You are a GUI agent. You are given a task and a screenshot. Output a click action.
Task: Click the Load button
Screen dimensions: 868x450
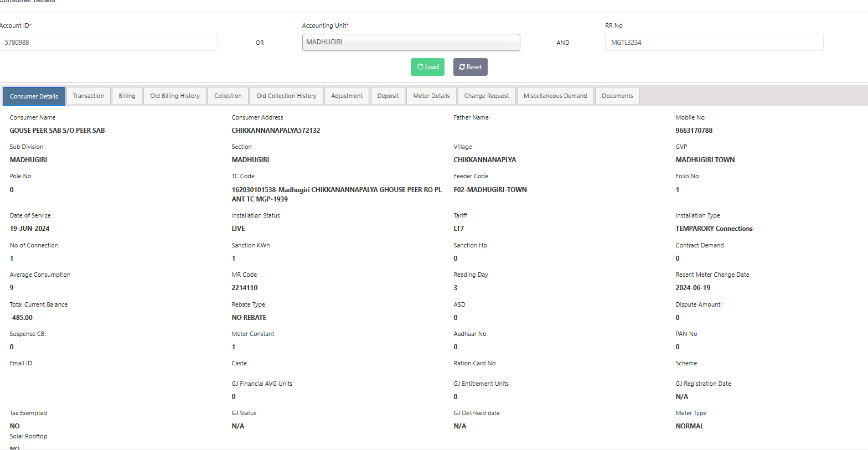427,67
